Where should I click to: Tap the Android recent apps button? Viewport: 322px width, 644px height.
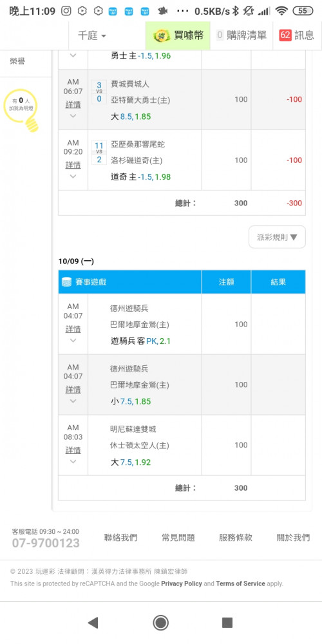pyautogui.click(x=227, y=623)
